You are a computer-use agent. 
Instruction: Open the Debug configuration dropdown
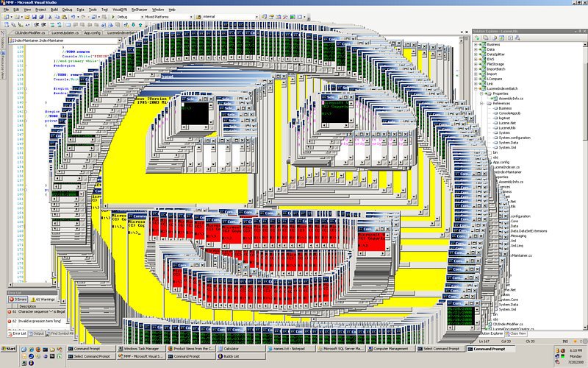tap(142, 17)
